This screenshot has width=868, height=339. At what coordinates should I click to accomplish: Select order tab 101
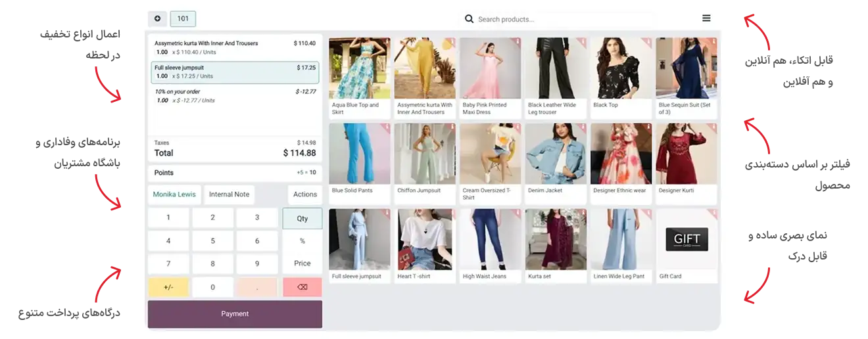[183, 19]
